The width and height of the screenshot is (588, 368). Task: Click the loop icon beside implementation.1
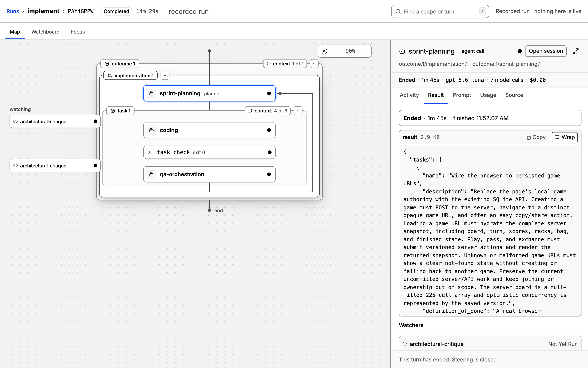pyautogui.click(x=110, y=75)
